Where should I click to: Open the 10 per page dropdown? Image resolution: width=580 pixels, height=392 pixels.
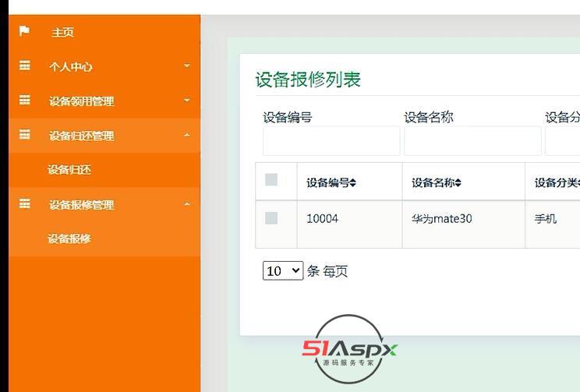283,270
